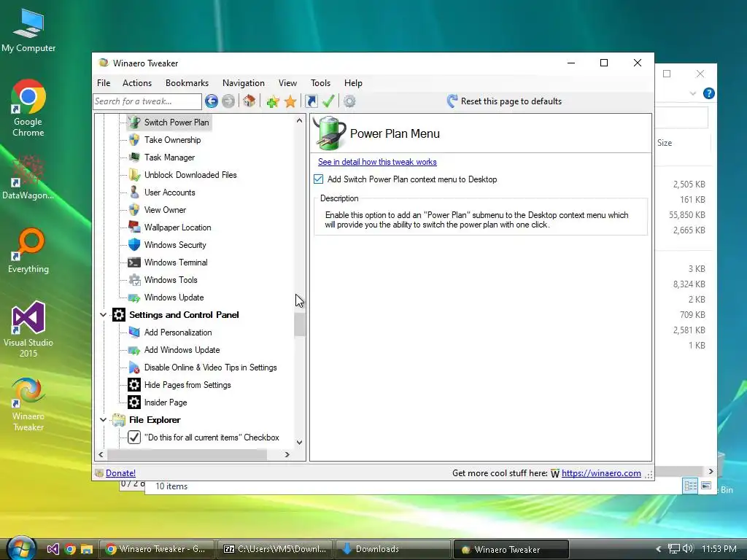Click the Windows Tools gear icon

pos(134,280)
